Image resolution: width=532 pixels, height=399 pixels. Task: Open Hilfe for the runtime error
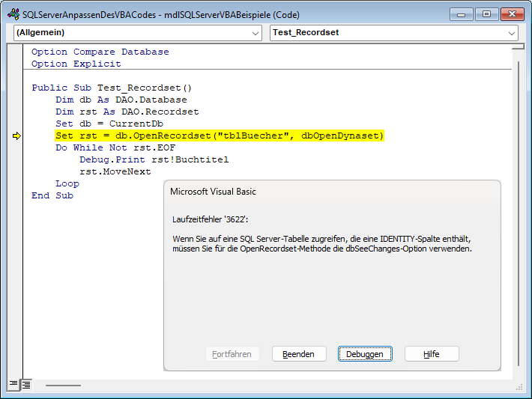432,354
